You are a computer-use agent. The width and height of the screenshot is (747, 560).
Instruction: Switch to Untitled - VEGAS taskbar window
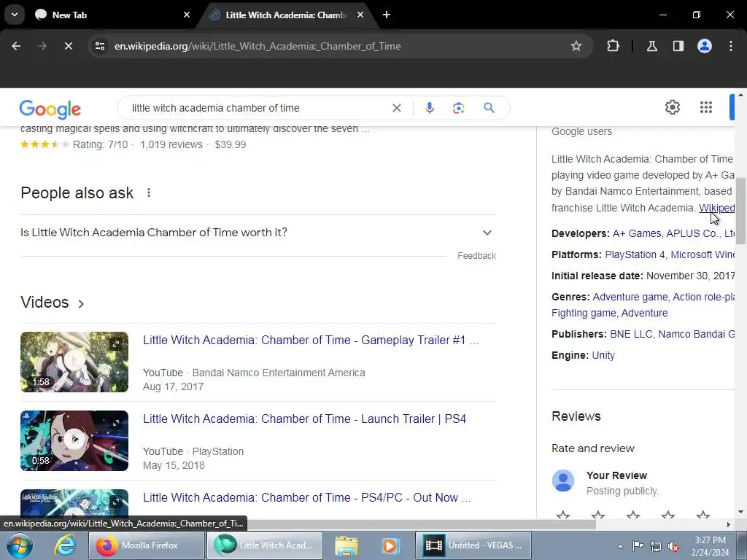(474, 545)
